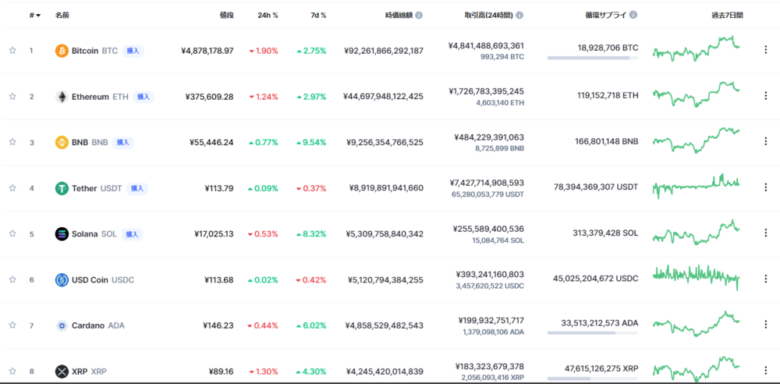This screenshot has height=384, width=780.
Task: Click the Solana logo icon
Action: pos(62,234)
